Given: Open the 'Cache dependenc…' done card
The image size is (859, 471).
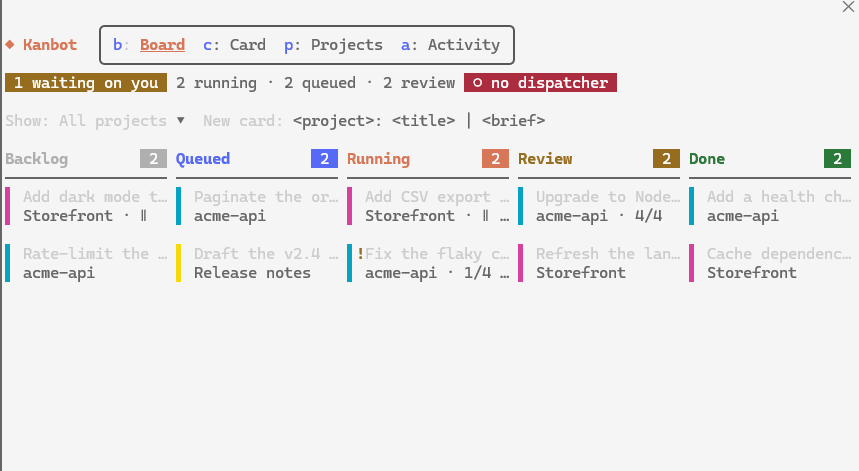Looking at the screenshot, I should click(x=770, y=263).
